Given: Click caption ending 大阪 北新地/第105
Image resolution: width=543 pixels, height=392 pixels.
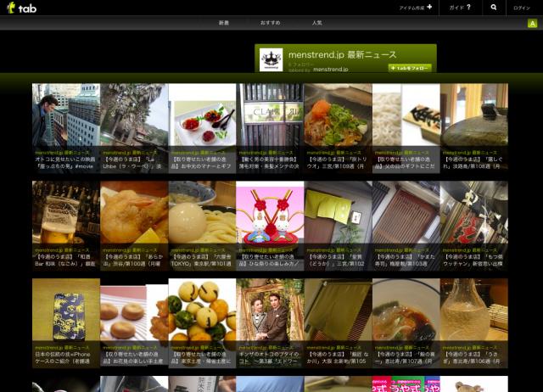Looking at the screenshot, I should pyautogui.click(x=337, y=358).
